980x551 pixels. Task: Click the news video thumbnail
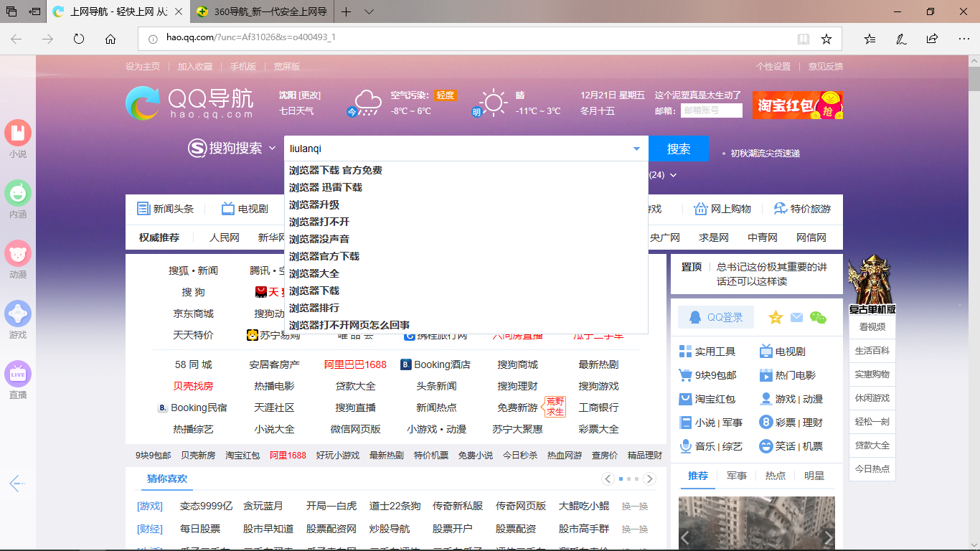click(757, 524)
